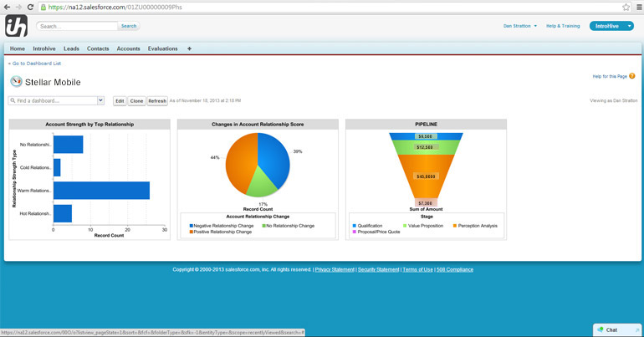Image resolution: width=644 pixels, height=337 pixels.
Task: Click the Find a dashboard field
Action: pyautogui.click(x=53, y=100)
